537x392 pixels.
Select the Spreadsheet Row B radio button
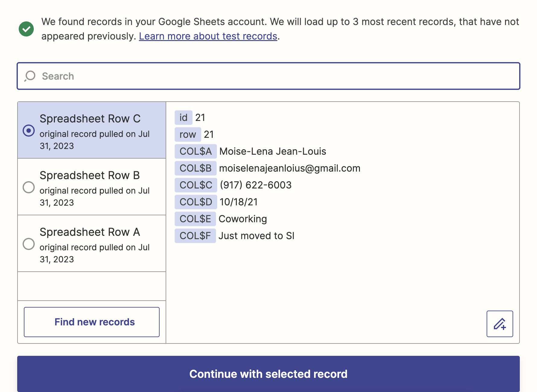click(29, 187)
